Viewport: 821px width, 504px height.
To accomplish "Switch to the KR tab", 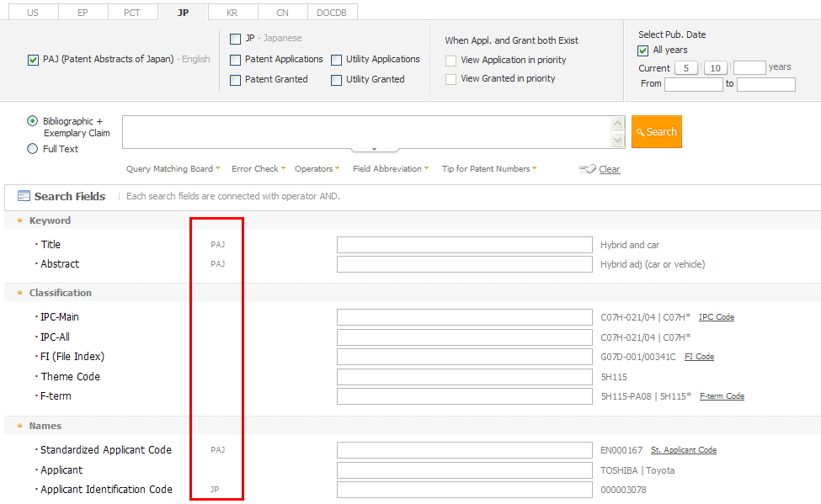I will coord(232,11).
